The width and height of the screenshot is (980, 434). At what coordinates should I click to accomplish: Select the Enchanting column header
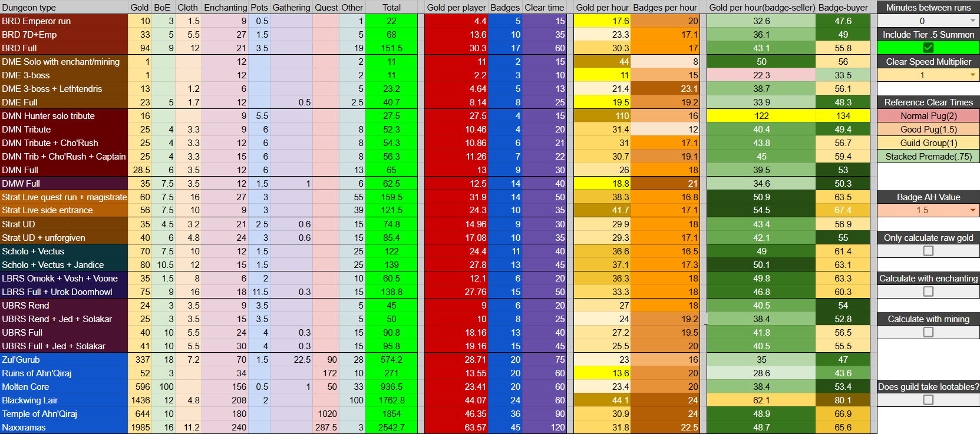coord(226,8)
